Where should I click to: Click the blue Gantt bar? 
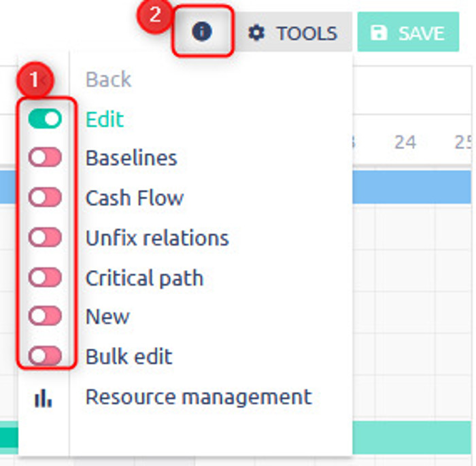412,187
